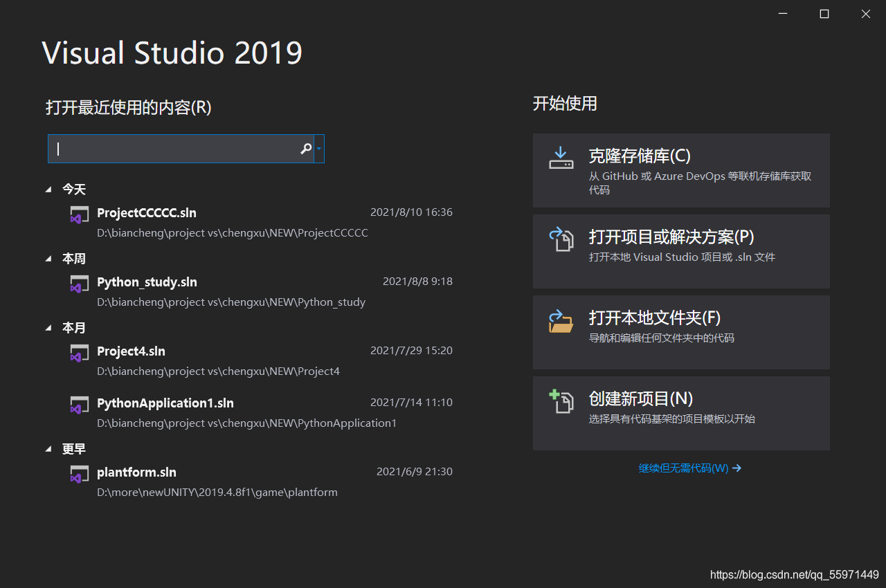This screenshot has height=588, width=886.
Task: Start 创建新项目(N)
Action: coord(681,413)
